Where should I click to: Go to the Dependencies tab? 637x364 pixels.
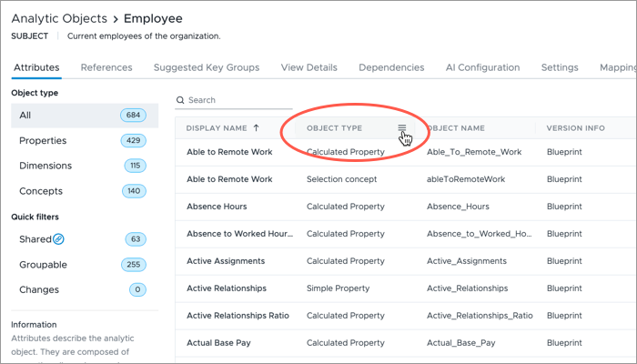click(x=391, y=67)
